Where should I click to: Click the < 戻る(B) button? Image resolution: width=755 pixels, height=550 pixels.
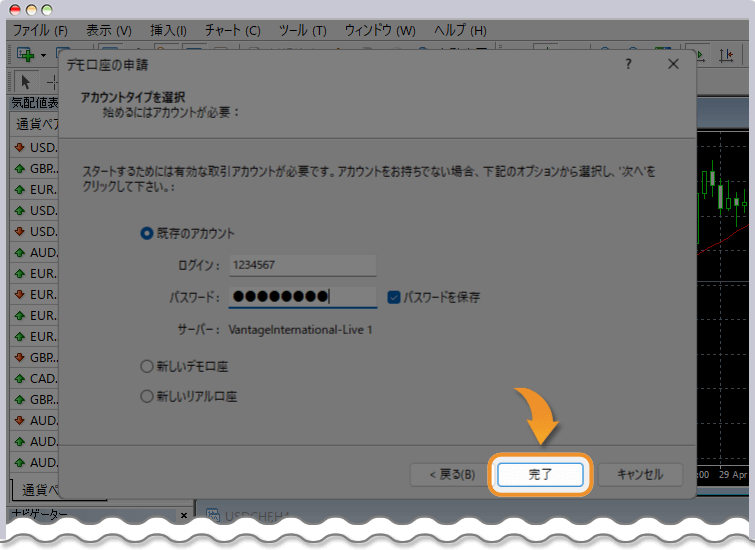[x=452, y=475]
